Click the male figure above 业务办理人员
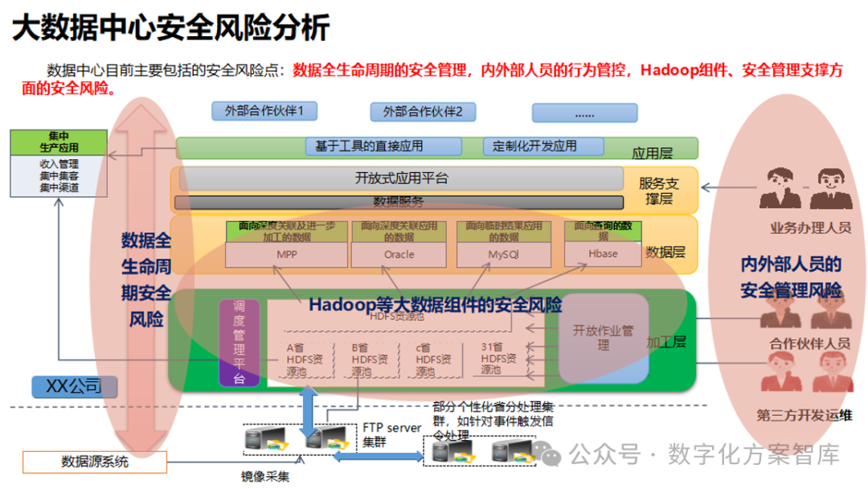 coord(831,188)
